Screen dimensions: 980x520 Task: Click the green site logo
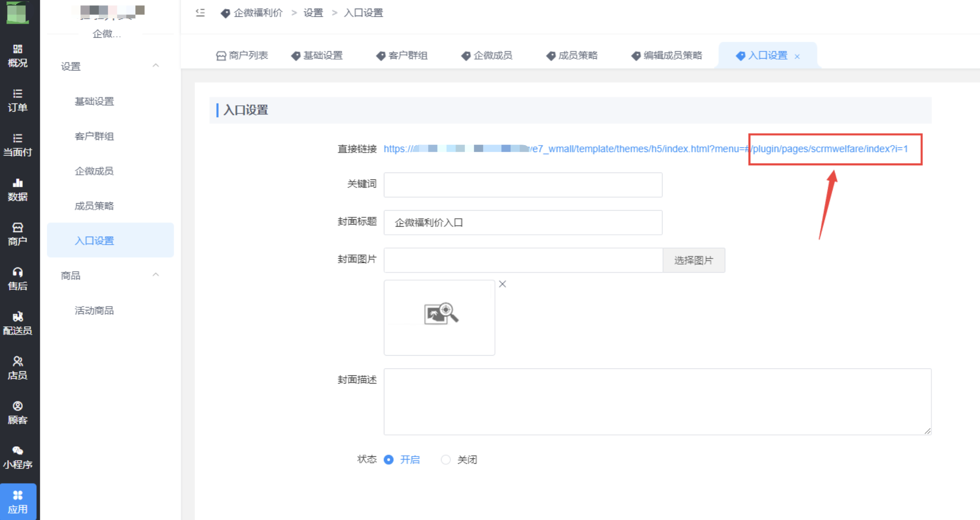(x=17, y=12)
